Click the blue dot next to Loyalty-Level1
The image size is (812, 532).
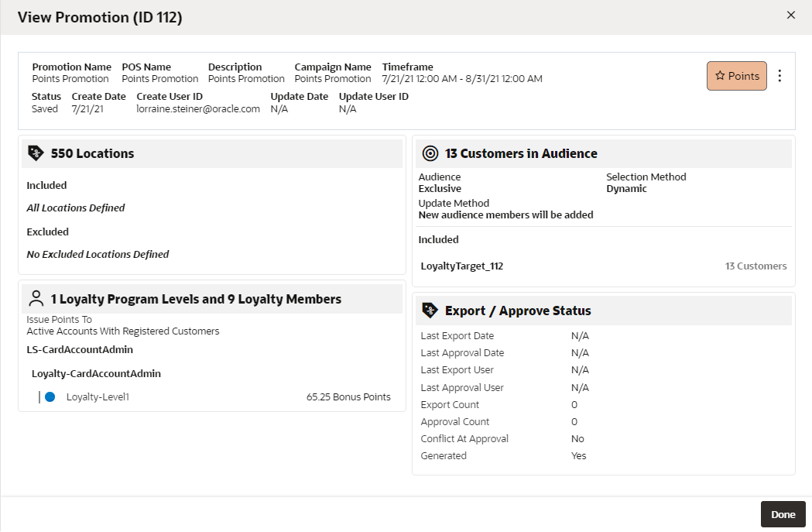point(50,396)
